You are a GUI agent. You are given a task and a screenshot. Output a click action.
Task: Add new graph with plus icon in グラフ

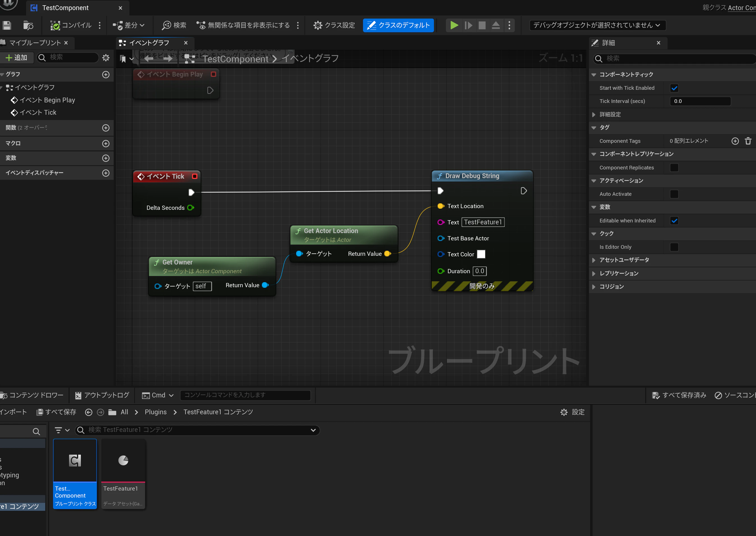[x=106, y=75]
